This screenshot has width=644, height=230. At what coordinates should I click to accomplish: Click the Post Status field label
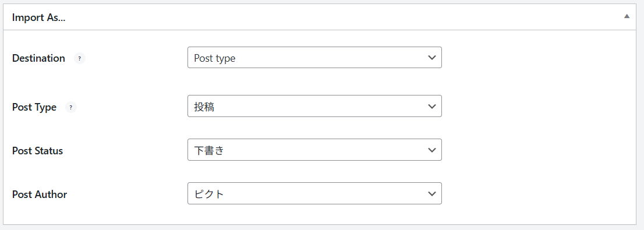[37, 151]
